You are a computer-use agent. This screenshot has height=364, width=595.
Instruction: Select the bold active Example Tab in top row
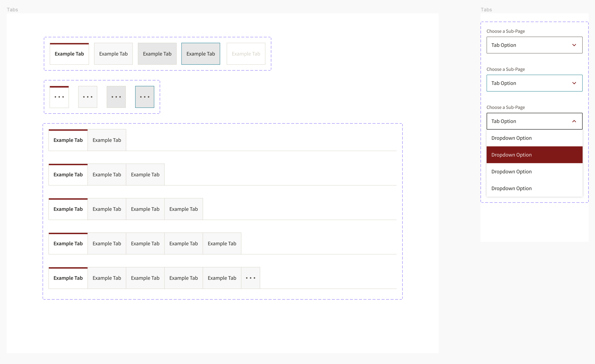click(x=69, y=54)
